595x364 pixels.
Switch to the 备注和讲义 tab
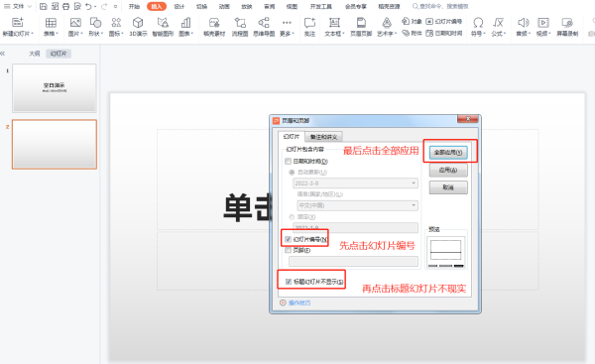[323, 137]
